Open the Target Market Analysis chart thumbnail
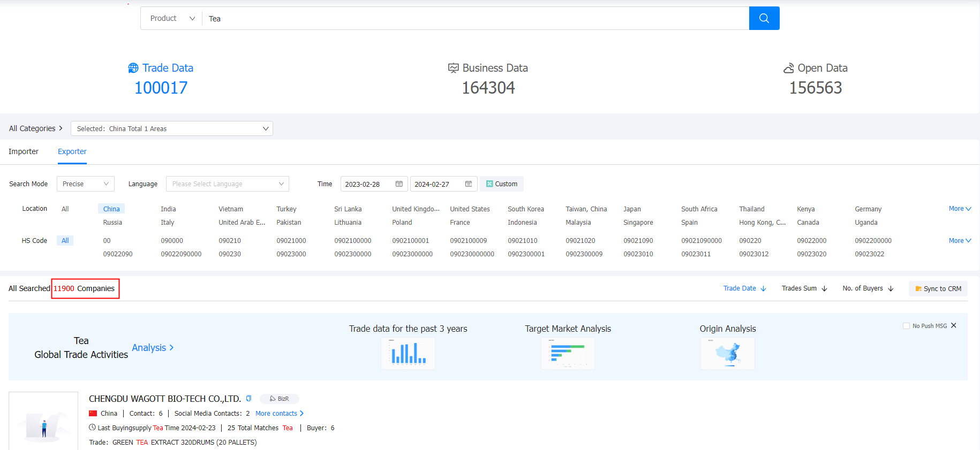Screen dimensions: 980x450 (568, 354)
